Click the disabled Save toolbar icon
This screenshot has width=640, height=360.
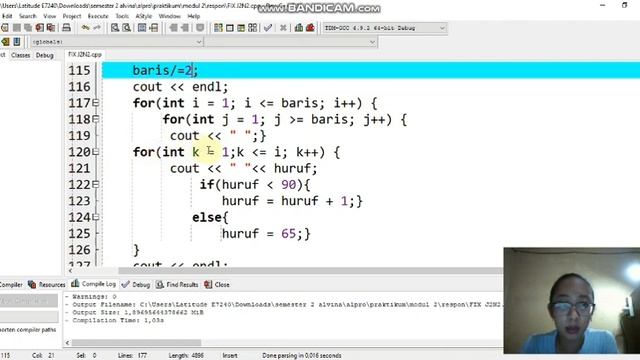click(x=17, y=28)
